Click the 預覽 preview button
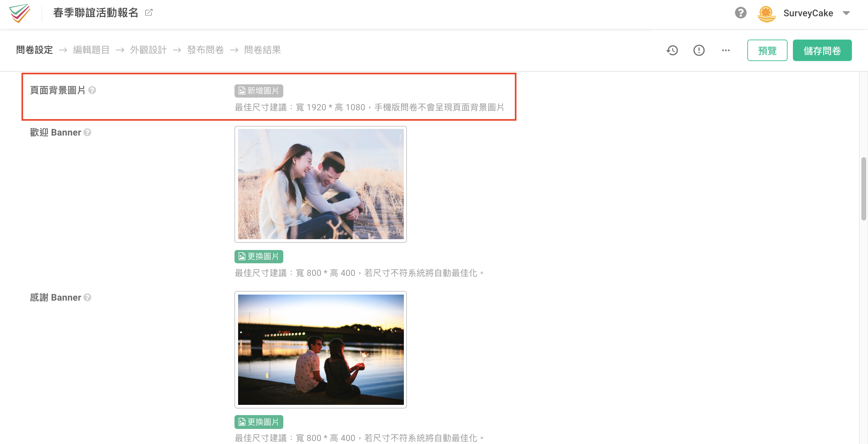Screen dimensions: 868x444 767,50
